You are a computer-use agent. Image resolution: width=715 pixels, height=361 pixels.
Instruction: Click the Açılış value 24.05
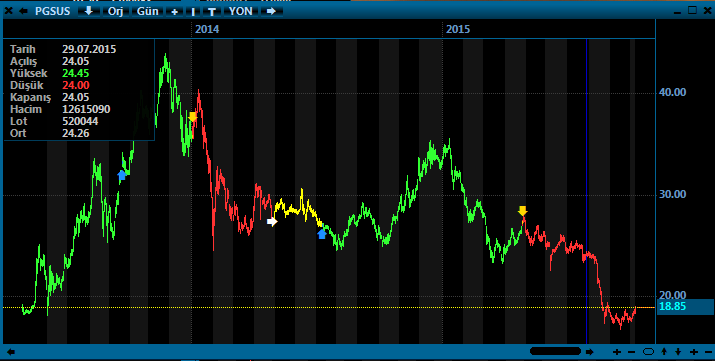(x=76, y=61)
